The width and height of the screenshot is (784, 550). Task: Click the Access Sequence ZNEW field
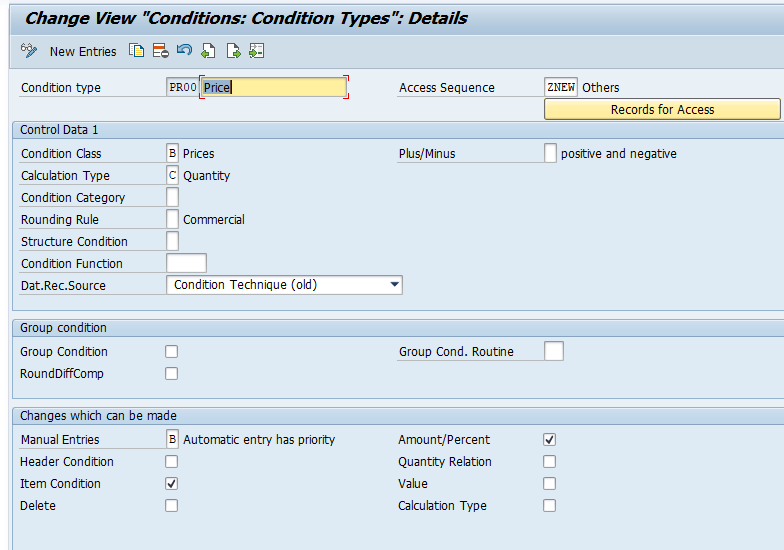click(560, 88)
